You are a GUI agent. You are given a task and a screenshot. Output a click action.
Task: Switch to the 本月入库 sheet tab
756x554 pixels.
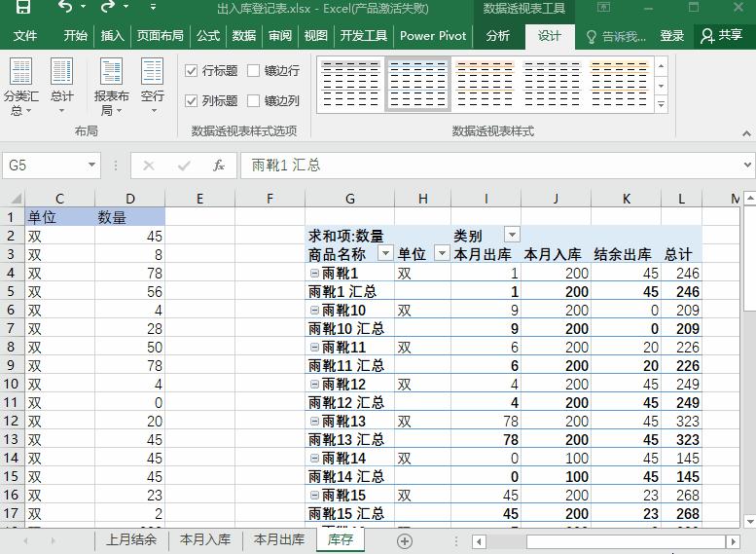click(205, 539)
